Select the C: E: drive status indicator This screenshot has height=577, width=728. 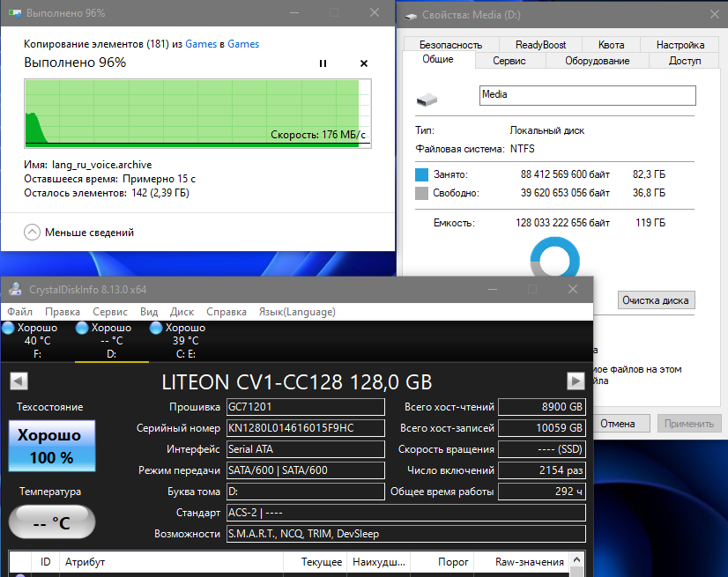click(x=186, y=341)
